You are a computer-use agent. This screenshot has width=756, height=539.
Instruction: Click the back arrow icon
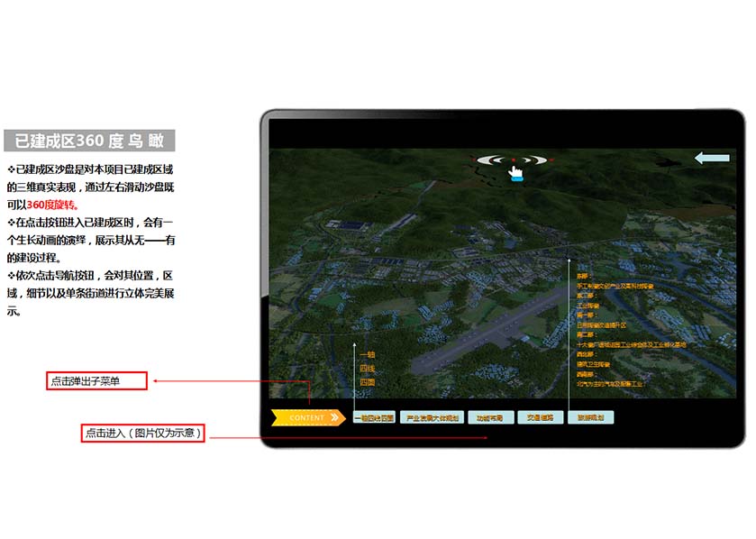point(712,159)
